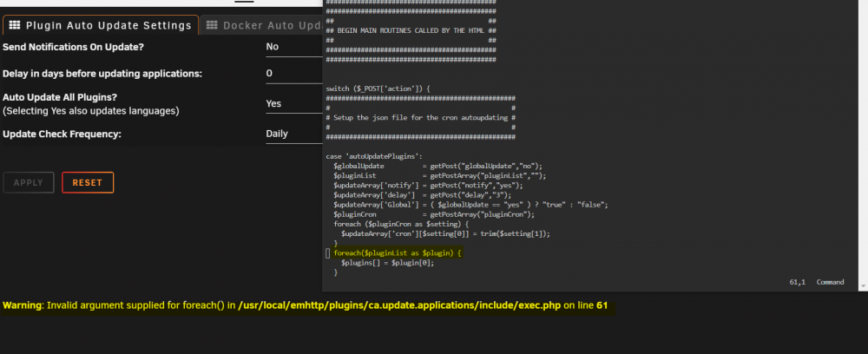
Task: Click 'Selecting Yes also updates languages' note
Action: pos(91,111)
